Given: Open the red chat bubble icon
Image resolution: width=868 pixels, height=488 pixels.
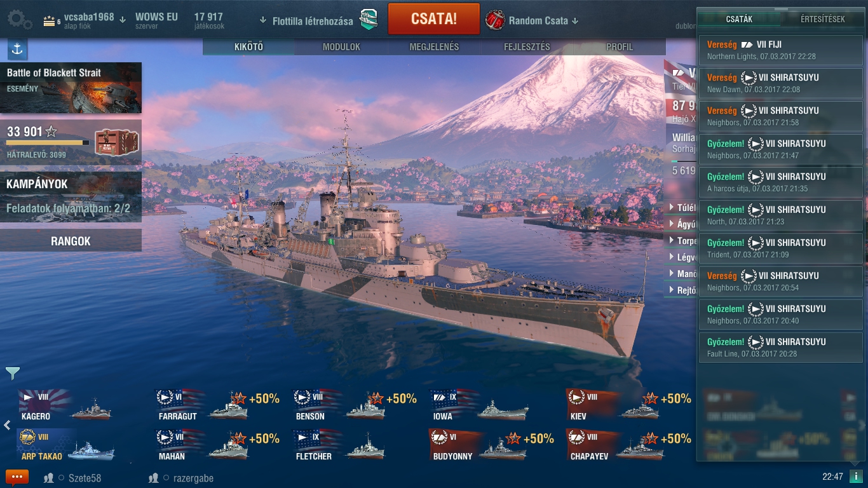Looking at the screenshot, I should point(17,477).
